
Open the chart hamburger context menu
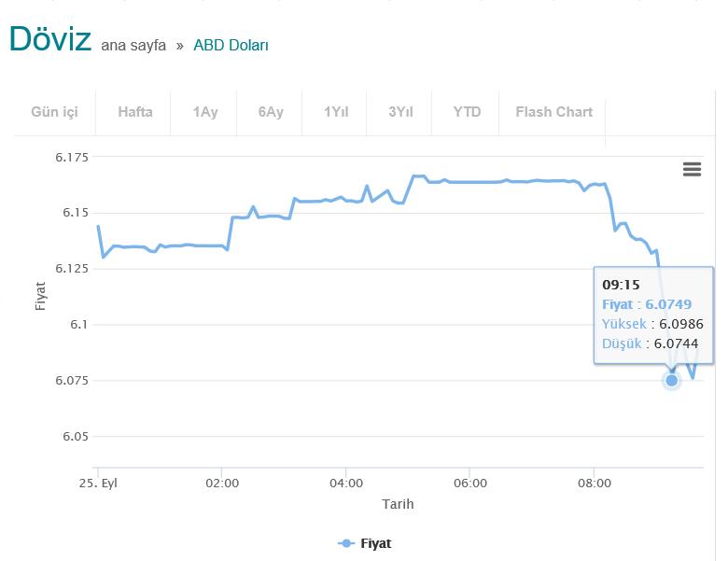tap(692, 169)
